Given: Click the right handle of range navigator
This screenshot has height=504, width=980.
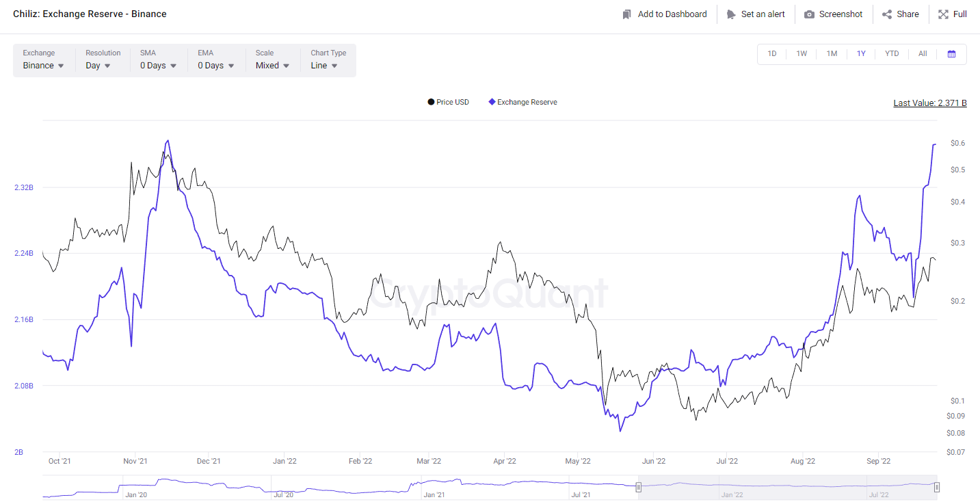Looking at the screenshot, I should pos(937,487).
